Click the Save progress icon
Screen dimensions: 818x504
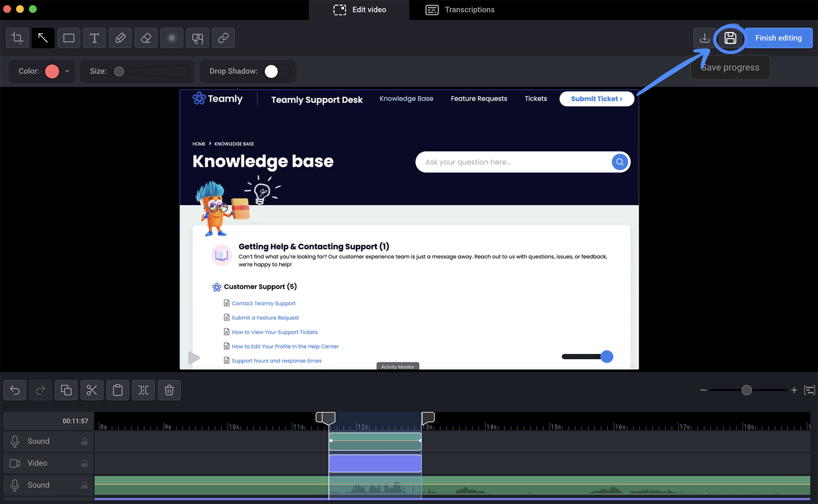tap(730, 38)
